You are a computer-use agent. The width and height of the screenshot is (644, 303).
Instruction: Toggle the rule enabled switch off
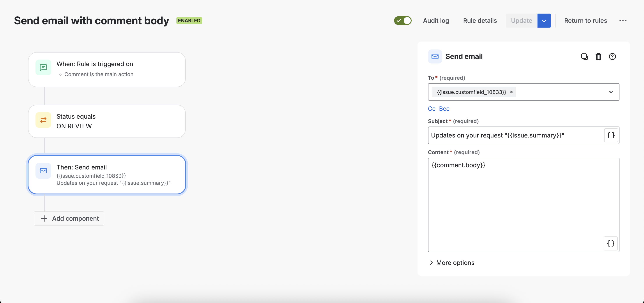pyautogui.click(x=403, y=21)
